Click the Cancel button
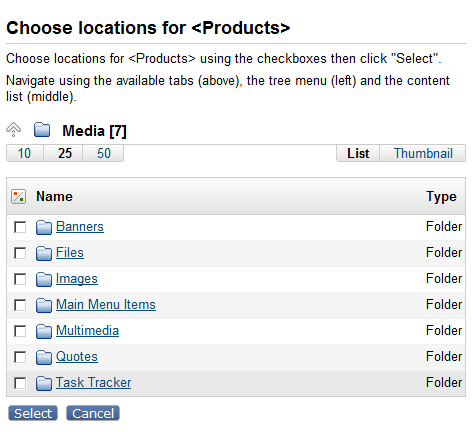473x432 pixels. pyautogui.click(x=93, y=413)
